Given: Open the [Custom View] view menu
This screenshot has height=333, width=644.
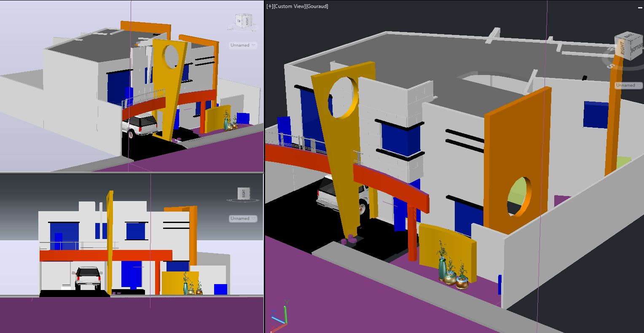Looking at the screenshot, I should (289, 6).
